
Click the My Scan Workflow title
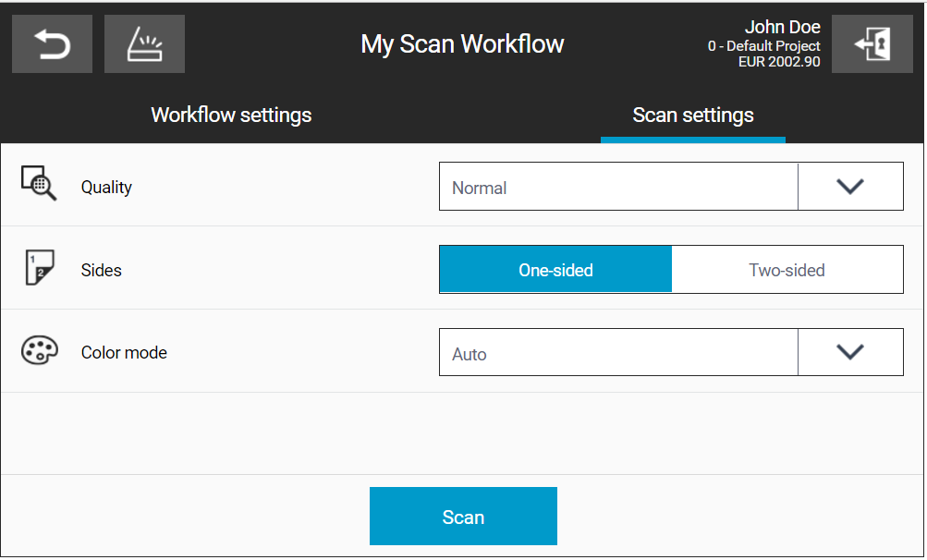pos(462,44)
